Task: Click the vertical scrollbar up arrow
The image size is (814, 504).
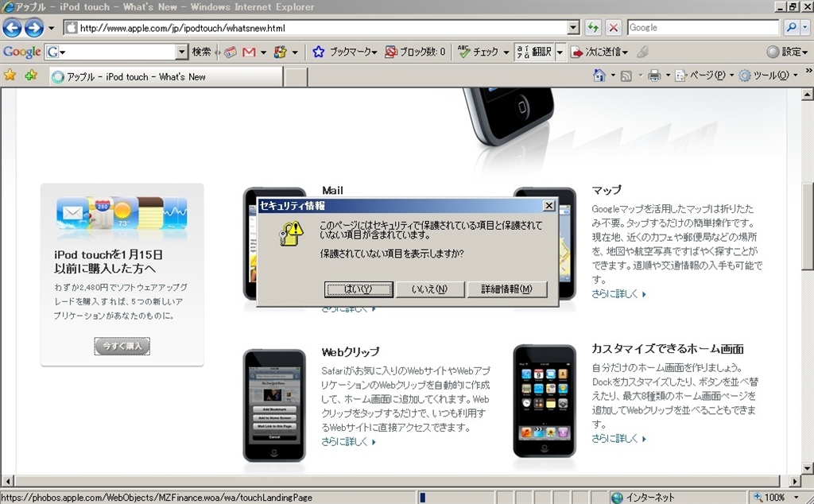Action: [x=807, y=95]
